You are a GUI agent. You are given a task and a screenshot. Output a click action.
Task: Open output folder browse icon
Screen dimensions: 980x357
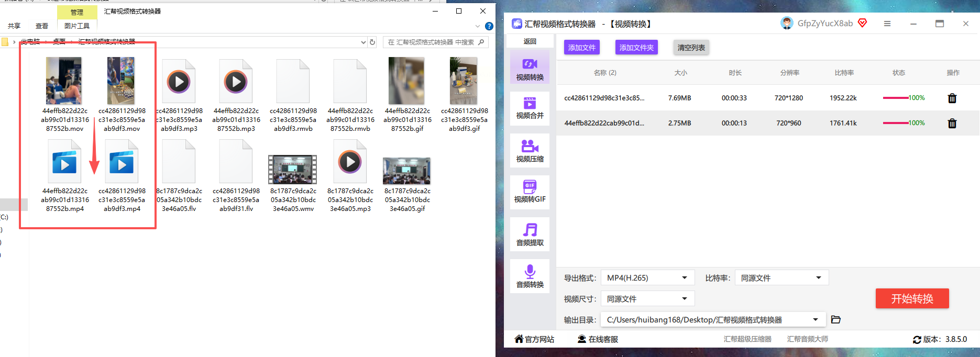pyautogui.click(x=835, y=319)
